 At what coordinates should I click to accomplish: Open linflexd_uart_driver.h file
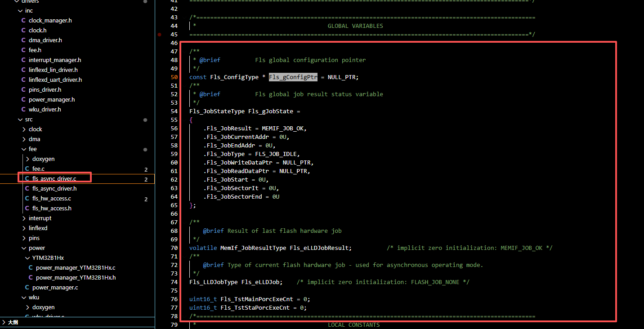pos(55,80)
